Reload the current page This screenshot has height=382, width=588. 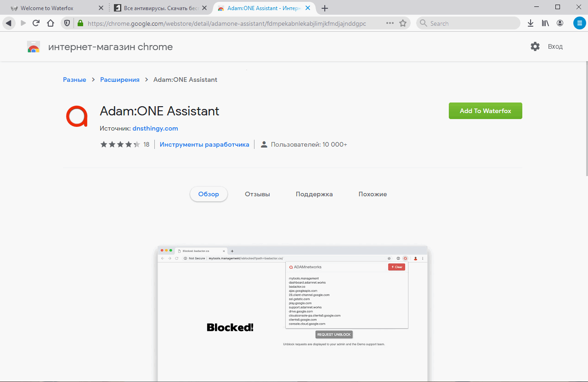click(36, 23)
